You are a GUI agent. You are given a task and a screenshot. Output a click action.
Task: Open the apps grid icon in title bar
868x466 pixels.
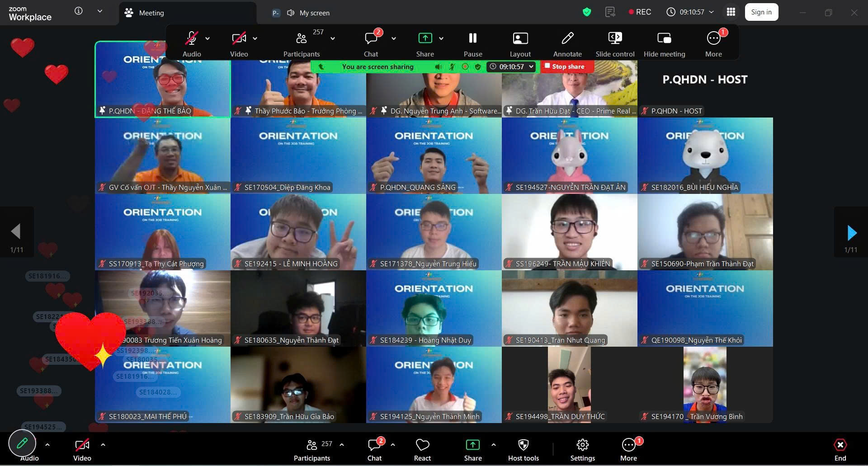tap(731, 12)
